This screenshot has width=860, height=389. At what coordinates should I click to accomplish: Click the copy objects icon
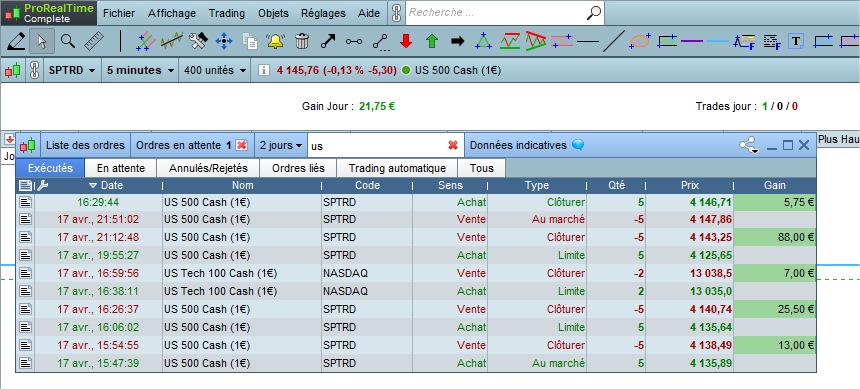click(x=250, y=41)
